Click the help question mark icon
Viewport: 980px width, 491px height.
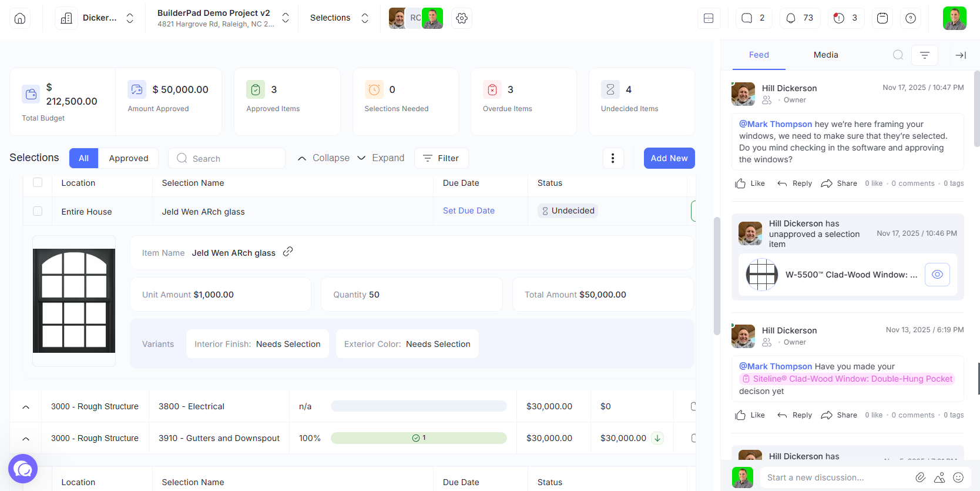click(910, 18)
